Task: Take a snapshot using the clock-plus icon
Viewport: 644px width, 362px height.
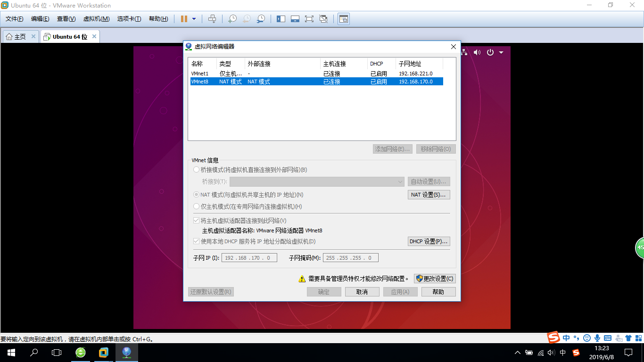Action: 232,19
